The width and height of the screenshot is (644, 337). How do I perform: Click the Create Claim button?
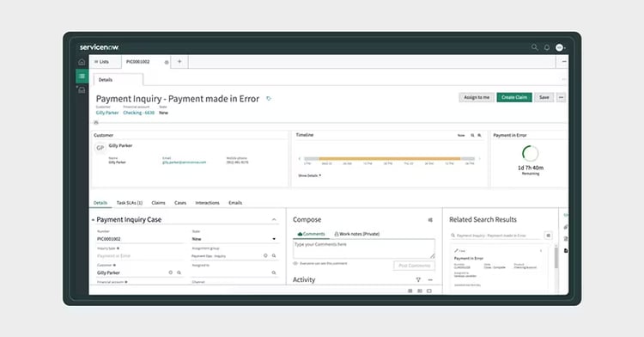pyautogui.click(x=514, y=97)
